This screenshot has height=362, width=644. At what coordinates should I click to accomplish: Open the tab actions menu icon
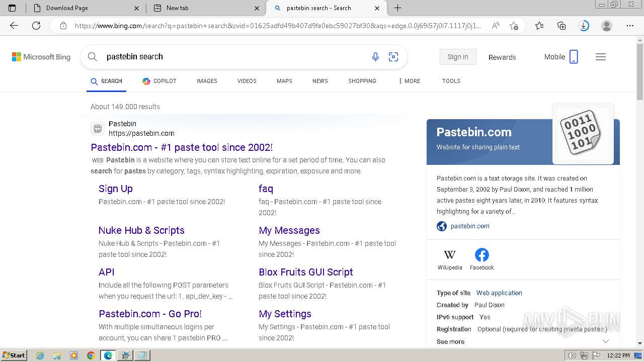pos(12,8)
